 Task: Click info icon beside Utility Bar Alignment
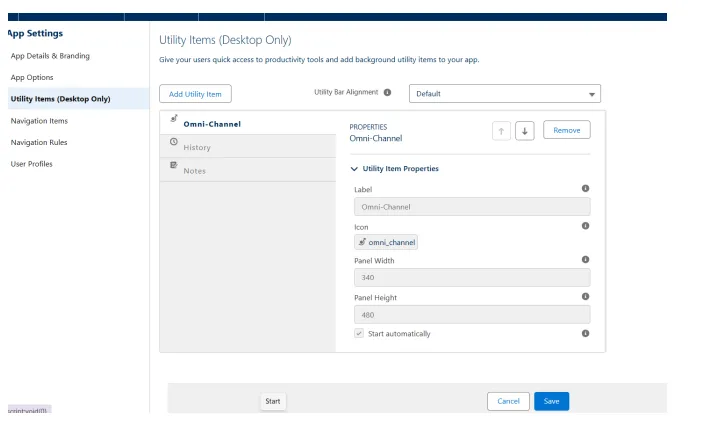[x=388, y=92]
